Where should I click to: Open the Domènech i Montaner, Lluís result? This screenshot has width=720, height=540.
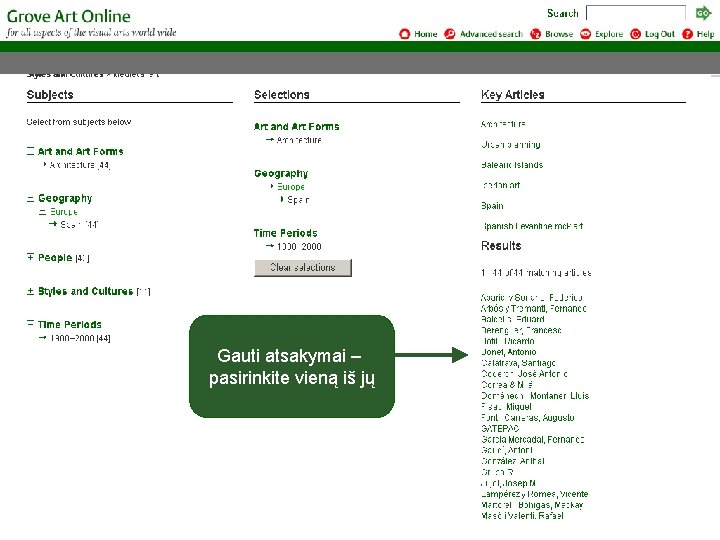pyautogui.click(x=535, y=396)
